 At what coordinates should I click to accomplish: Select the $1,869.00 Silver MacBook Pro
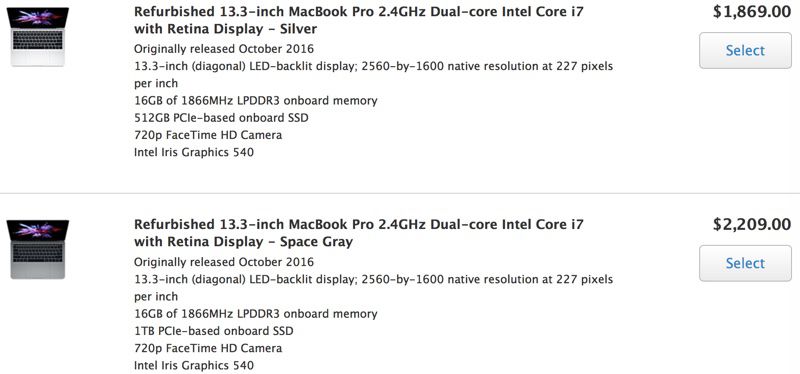tap(745, 51)
